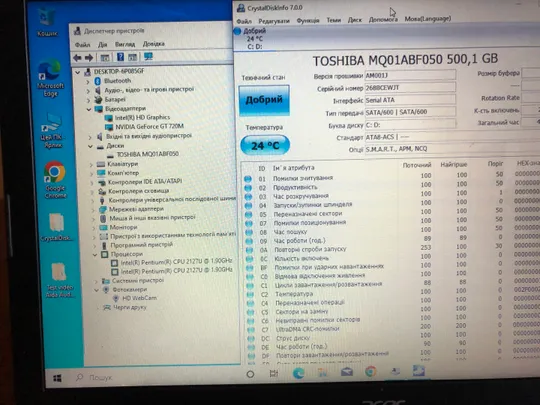Select the 'Добрий 24 °C C: D:' disk tab
540x405 pixels.
click(x=255, y=39)
